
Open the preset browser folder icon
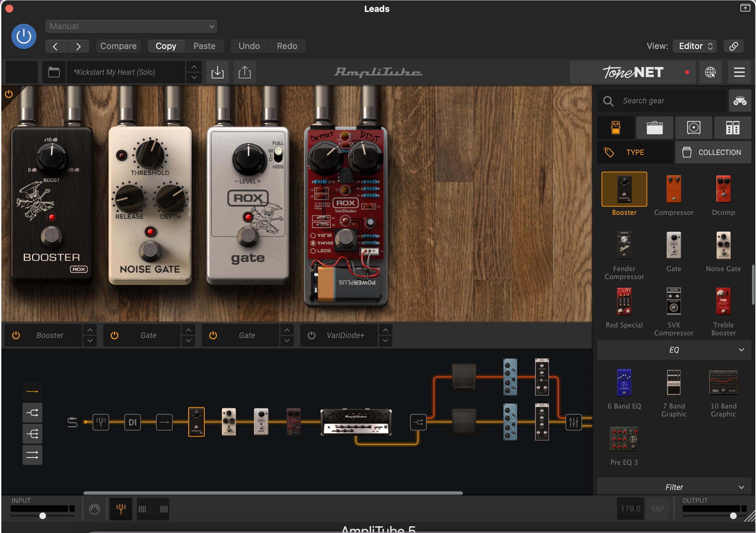click(x=54, y=72)
